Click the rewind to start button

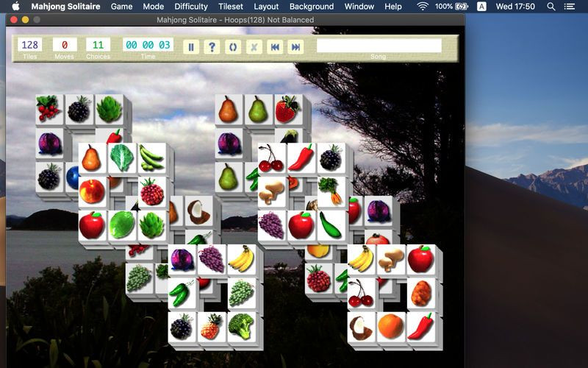275,47
